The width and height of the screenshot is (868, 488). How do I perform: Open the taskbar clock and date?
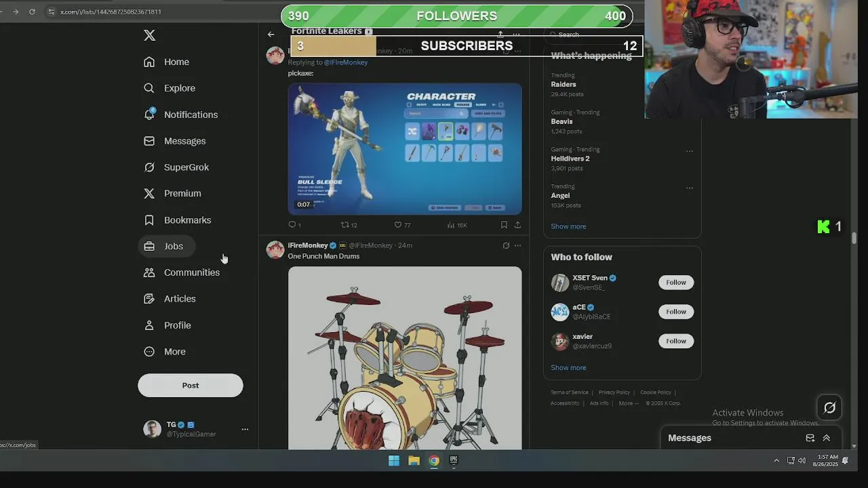[x=826, y=461]
